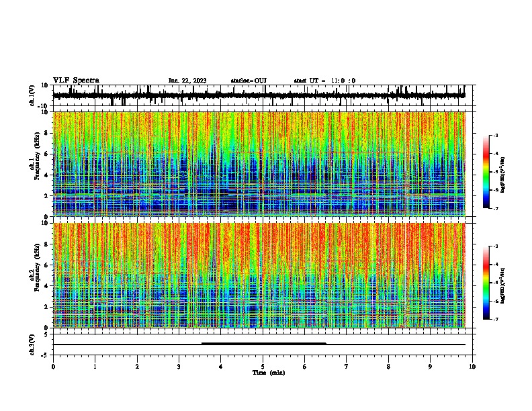532x411 pixels.
Task: Click the "4" kHz tick on the ch.2 frequency axis
Action: [x=46, y=286]
